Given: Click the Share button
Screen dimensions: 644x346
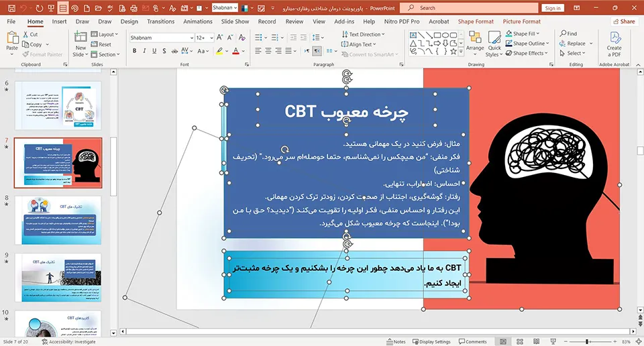Looking at the screenshot, I should pos(623,21).
